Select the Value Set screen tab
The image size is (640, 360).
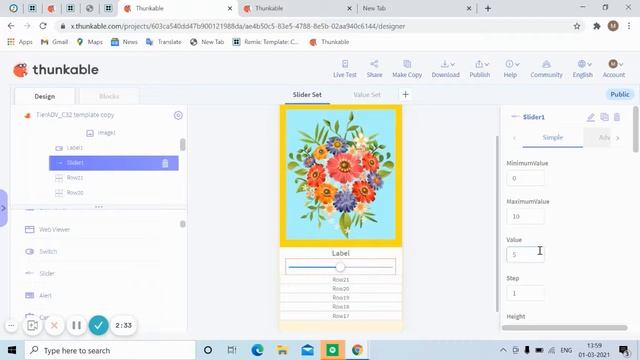[x=367, y=95]
